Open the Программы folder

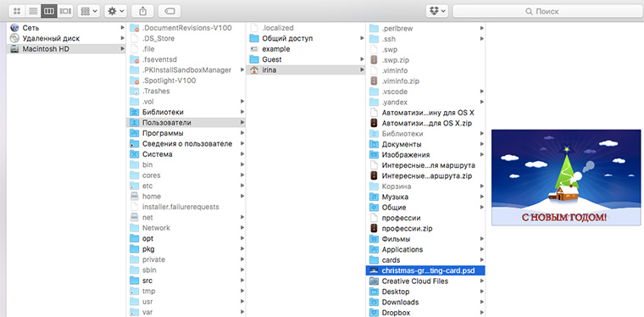(186, 133)
